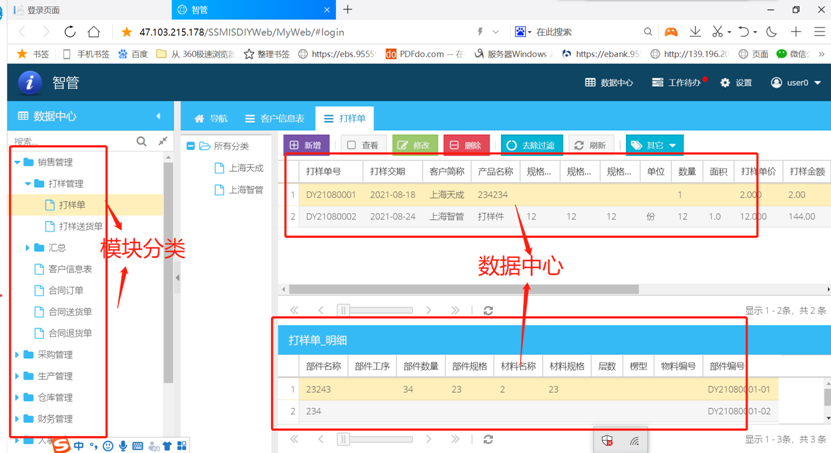The height and width of the screenshot is (453, 831).
Task: Collapse the splitter arrow beside sidebar
Action: [x=178, y=278]
